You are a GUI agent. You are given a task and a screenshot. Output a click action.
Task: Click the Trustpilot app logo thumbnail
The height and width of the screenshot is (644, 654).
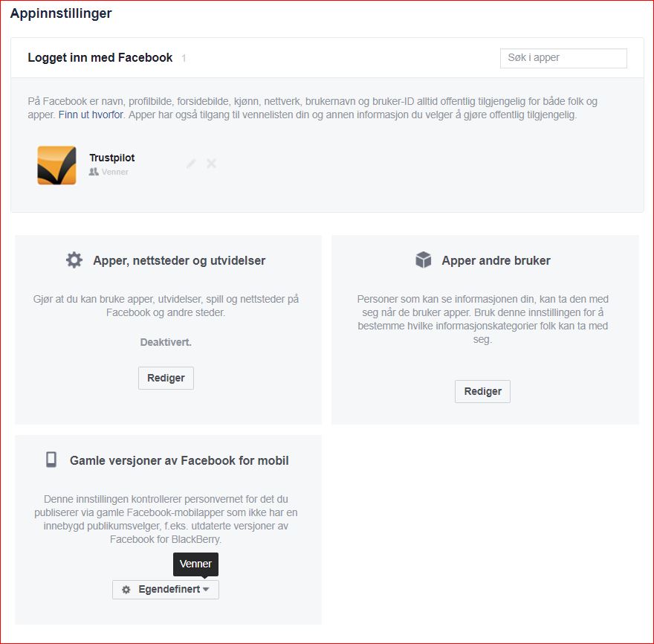tap(56, 165)
